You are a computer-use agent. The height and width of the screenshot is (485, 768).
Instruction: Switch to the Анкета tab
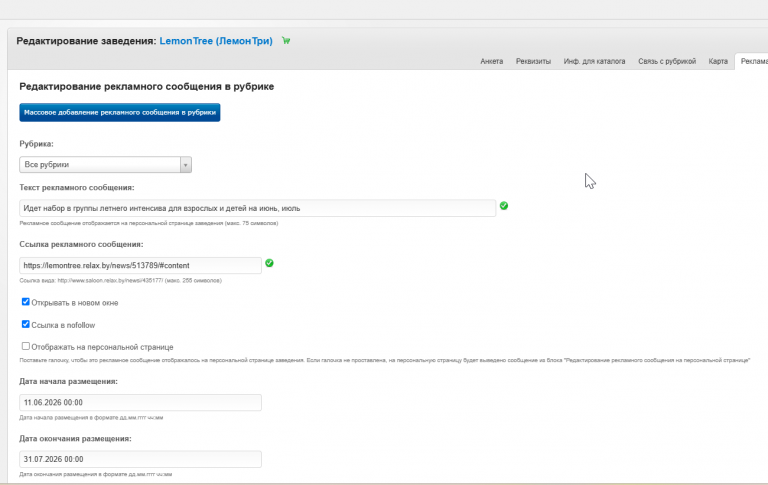point(491,61)
